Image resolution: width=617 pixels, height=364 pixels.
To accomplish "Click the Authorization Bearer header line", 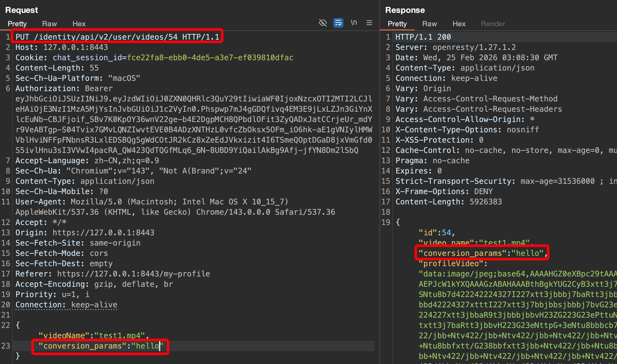I will (64, 88).
